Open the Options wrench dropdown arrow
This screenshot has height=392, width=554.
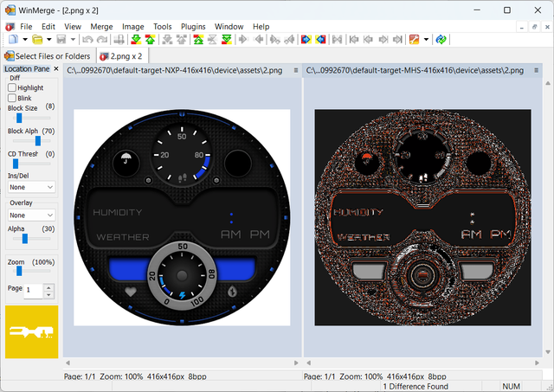426,39
